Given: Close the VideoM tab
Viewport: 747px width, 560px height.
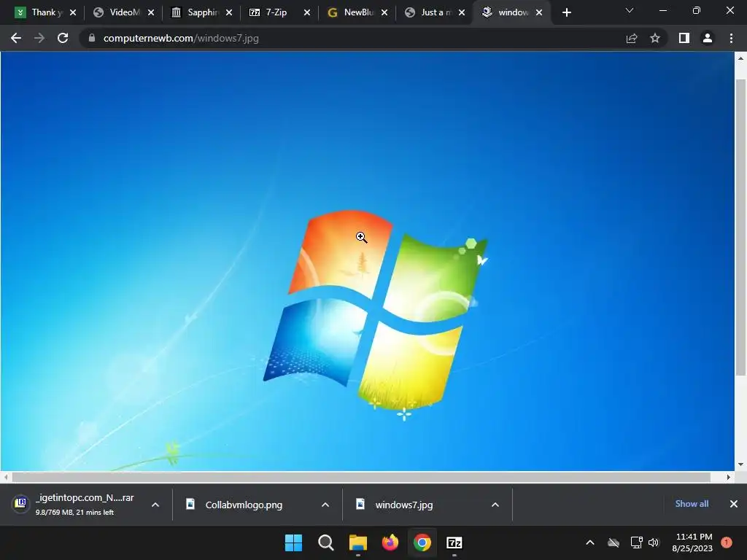Looking at the screenshot, I should (151, 13).
